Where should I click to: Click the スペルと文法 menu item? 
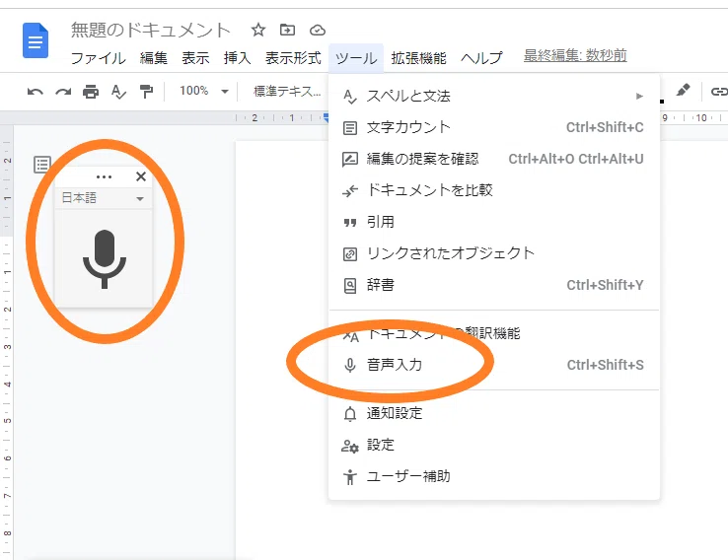494,96
